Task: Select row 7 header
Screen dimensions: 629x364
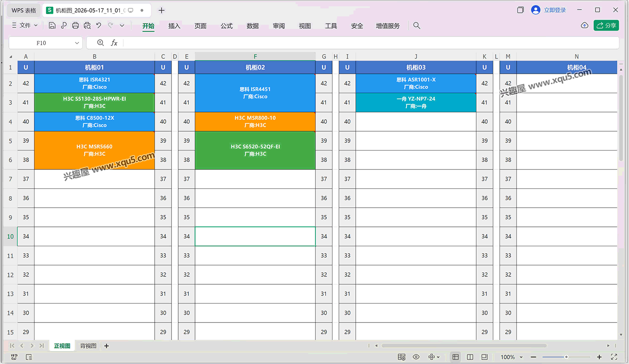Action: point(10,179)
